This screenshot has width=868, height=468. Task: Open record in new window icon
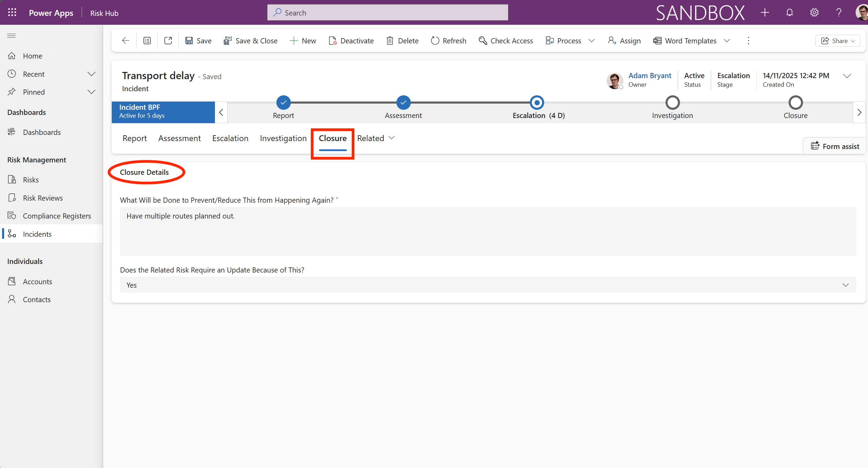pyautogui.click(x=168, y=41)
